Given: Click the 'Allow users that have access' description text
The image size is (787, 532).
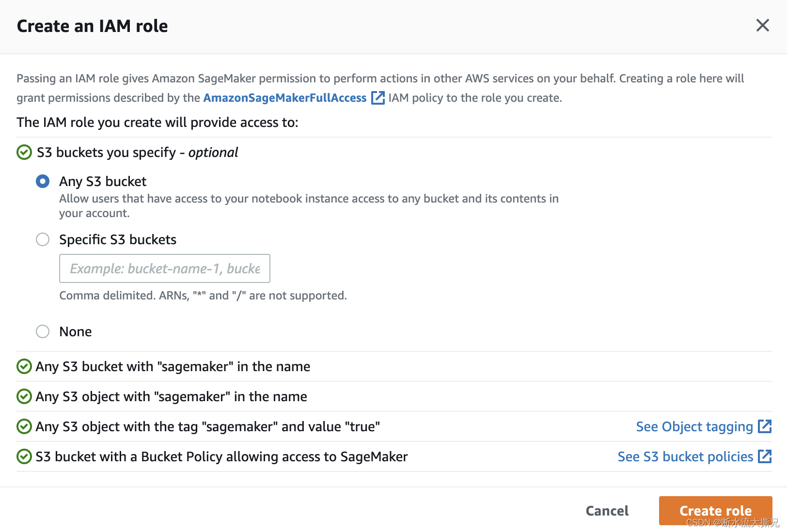Looking at the screenshot, I should point(309,206).
